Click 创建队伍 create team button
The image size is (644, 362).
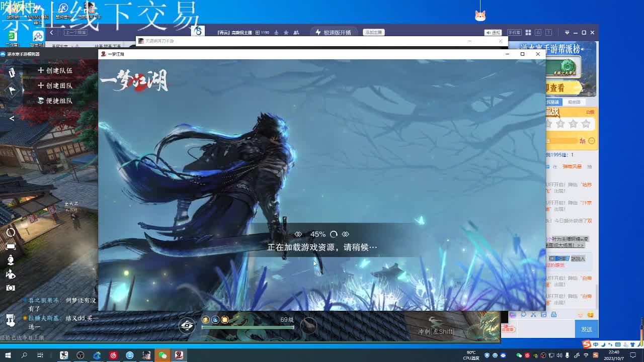tap(55, 70)
